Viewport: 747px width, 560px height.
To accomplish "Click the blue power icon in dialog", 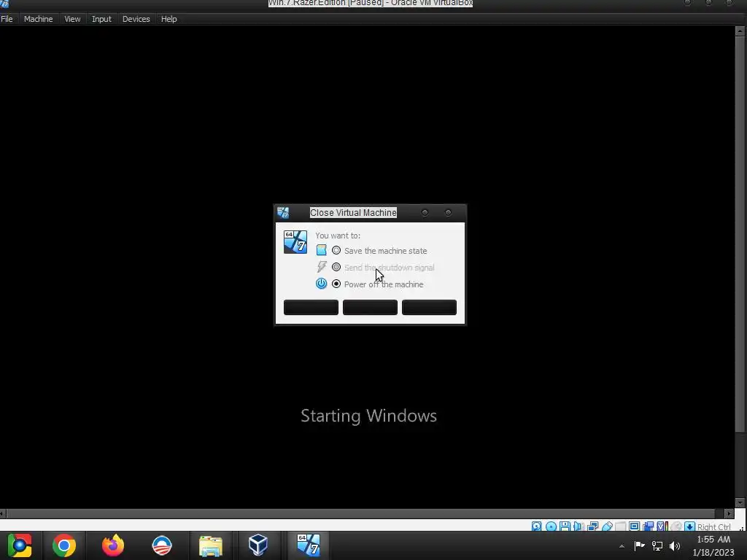I will click(x=322, y=284).
